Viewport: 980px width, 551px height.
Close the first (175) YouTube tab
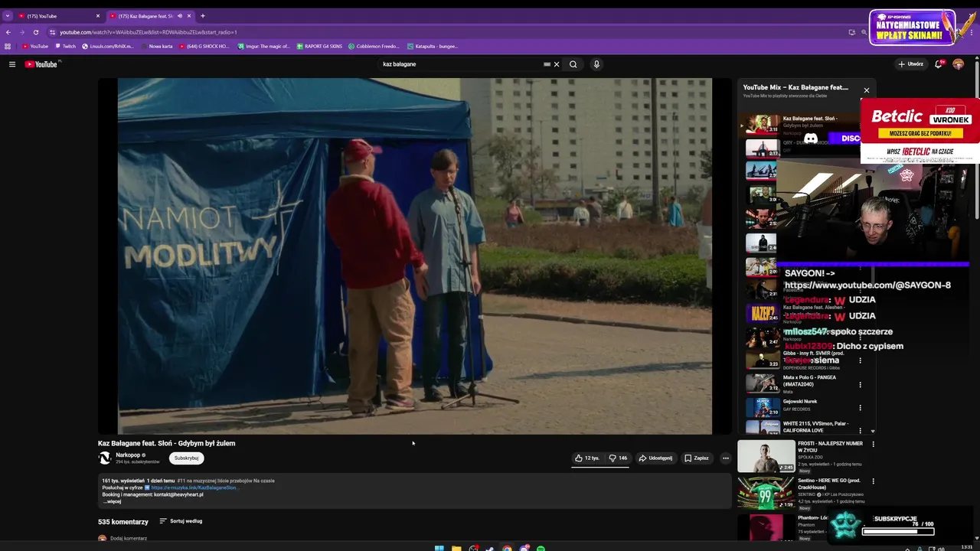[98, 16]
